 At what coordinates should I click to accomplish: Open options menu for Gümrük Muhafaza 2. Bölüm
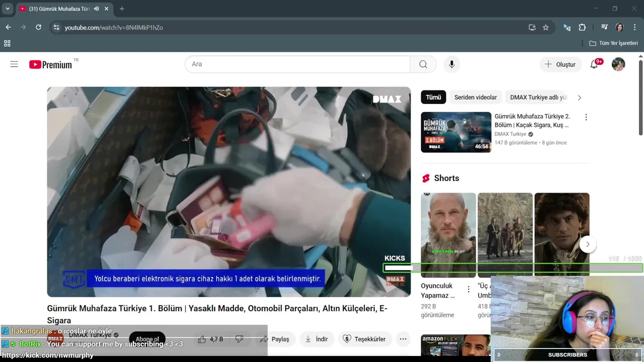coord(586,117)
